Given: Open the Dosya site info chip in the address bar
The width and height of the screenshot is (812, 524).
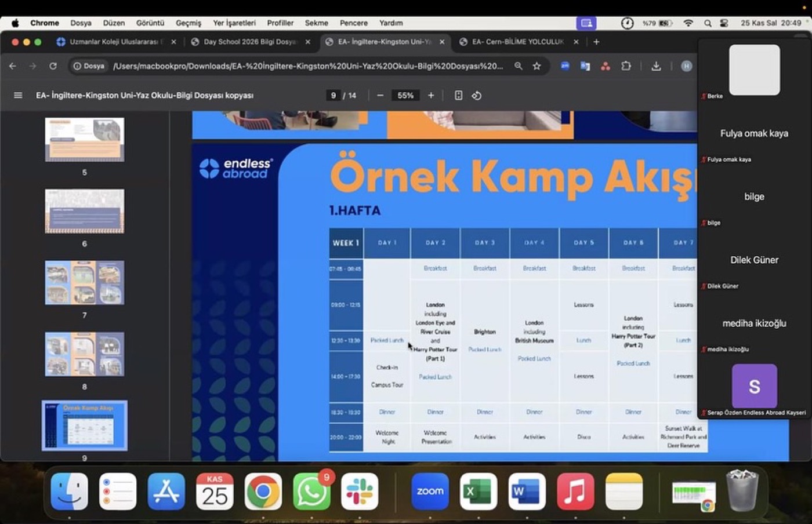Looking at the screenshot, I should [89, 66].
